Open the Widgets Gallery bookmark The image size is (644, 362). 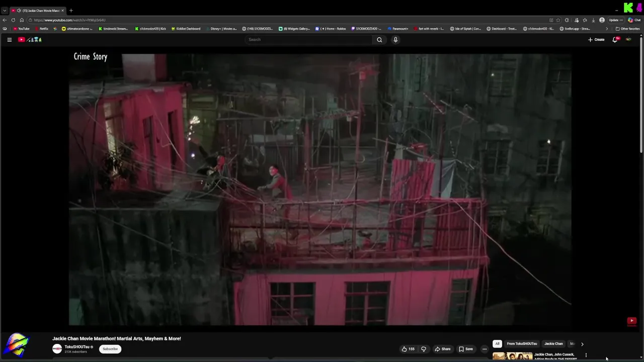(294, 29)
